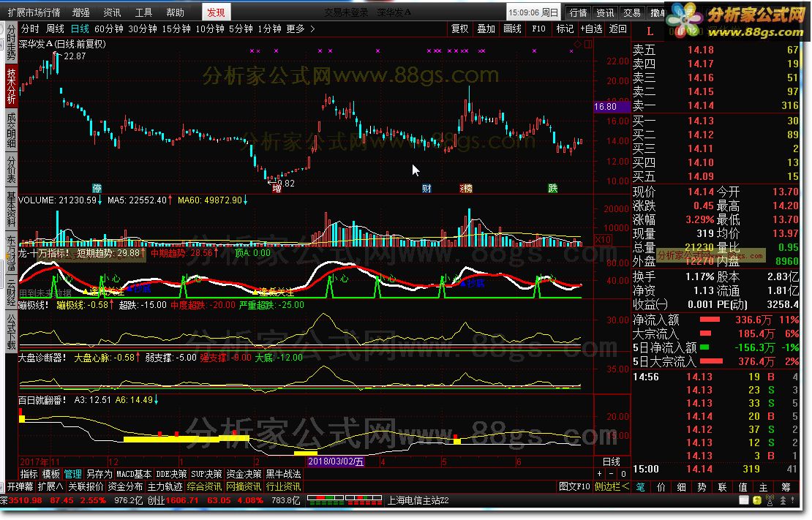Screen dimensions: 812x520
Task: Open the 指标 indicator selector
Action: tap(29, 474)
